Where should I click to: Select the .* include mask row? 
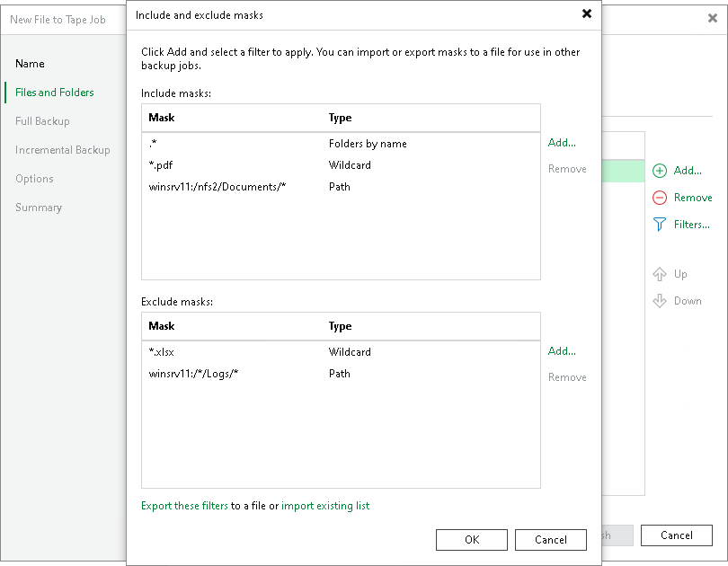pos(341,144)
